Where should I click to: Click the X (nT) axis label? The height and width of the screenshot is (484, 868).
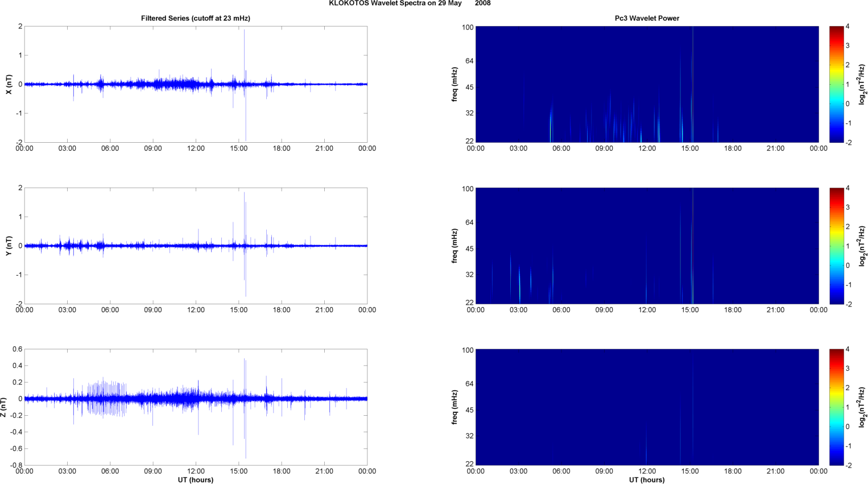9,84
